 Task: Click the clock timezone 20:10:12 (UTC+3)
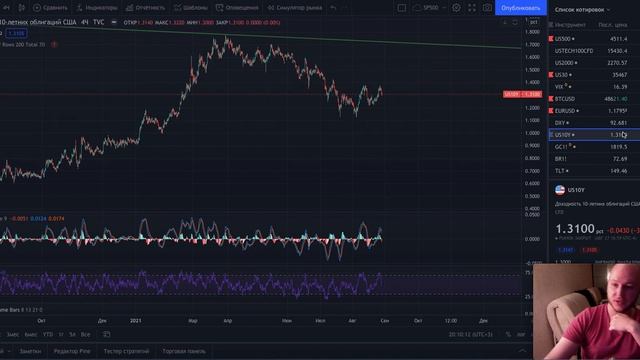point(470,334)
